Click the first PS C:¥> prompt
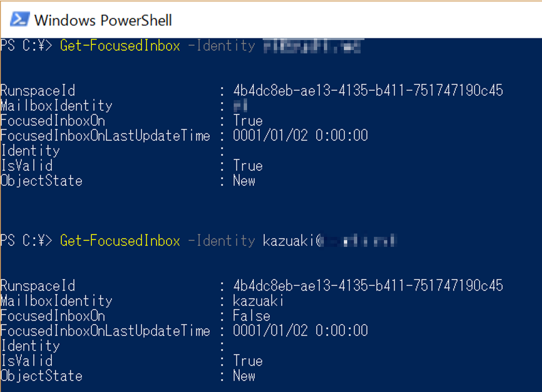542x392 pixels. point(26,46)
